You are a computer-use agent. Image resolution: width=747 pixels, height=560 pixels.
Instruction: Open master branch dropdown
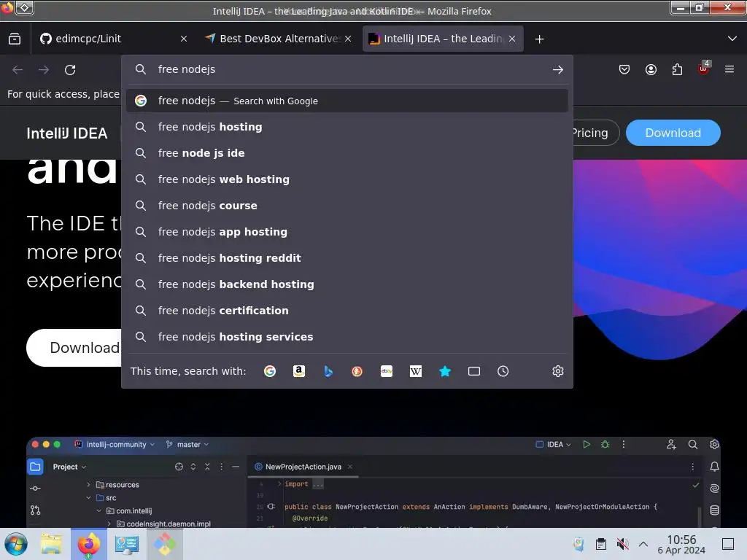pyautogui.click(x=187, y=444)
